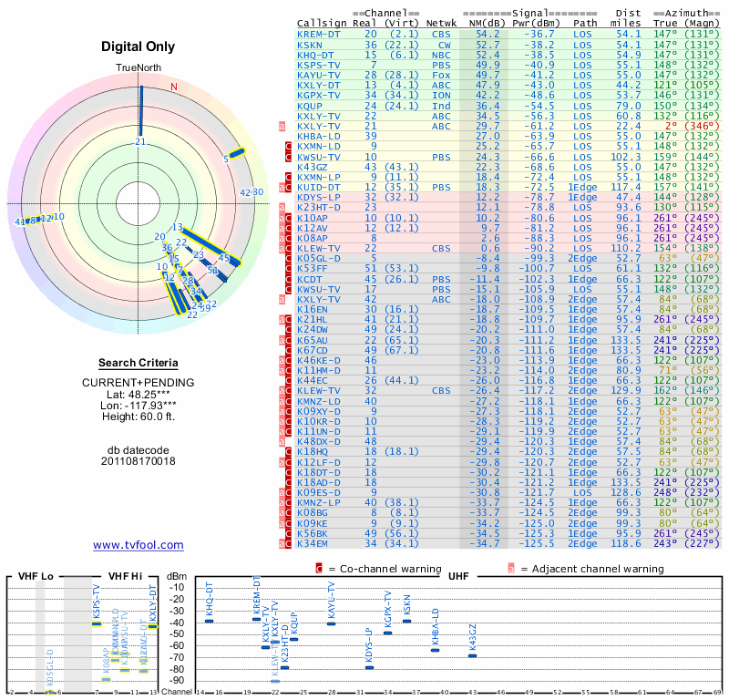This screenshot has height=700, width=729.
Task: Click the KAYU-TV callsign in the table
Action: pos(319,76)
